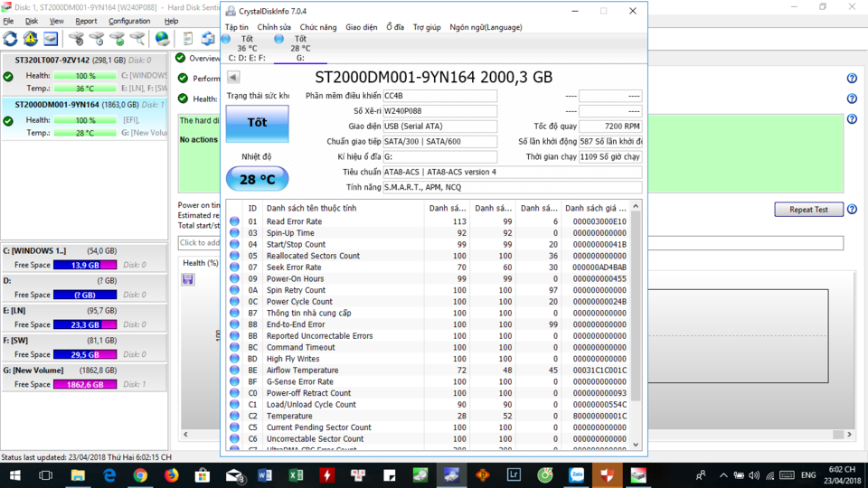
Task: Click the disk with green checkmark icon
Action: 117,39
